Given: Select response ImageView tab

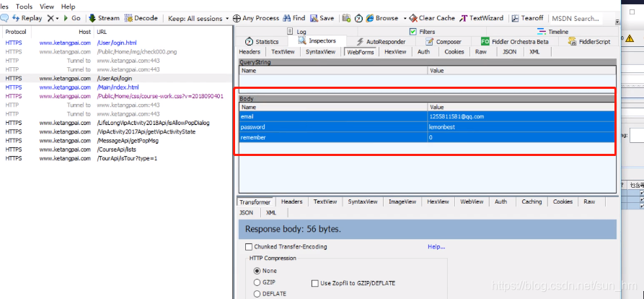Looking at the screenshot, I should 402,201.
